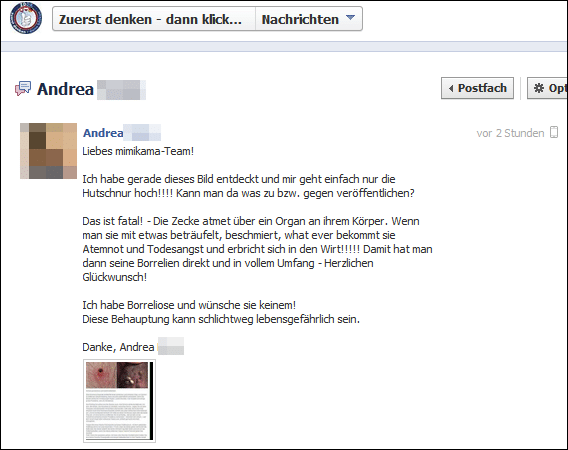Click the conversation speech-bubble icon beside Andrea
Screen dimensions: 568x450
pos(23,88)
